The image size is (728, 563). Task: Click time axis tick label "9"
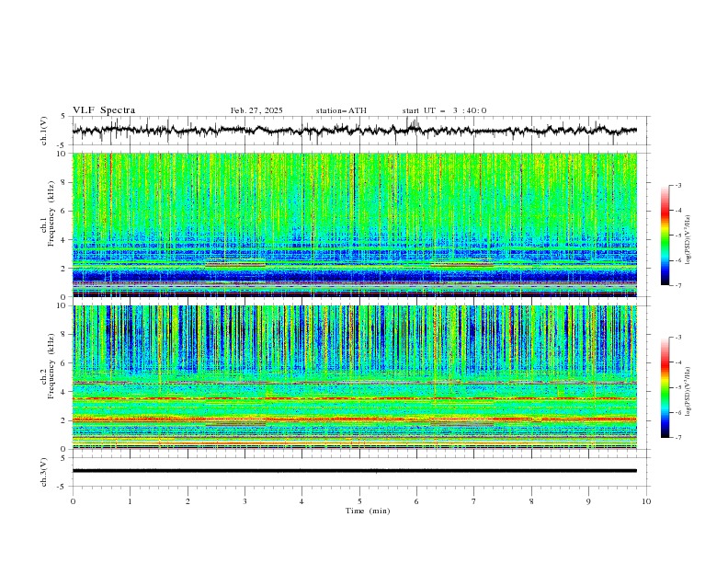click(x=588, y=501)
